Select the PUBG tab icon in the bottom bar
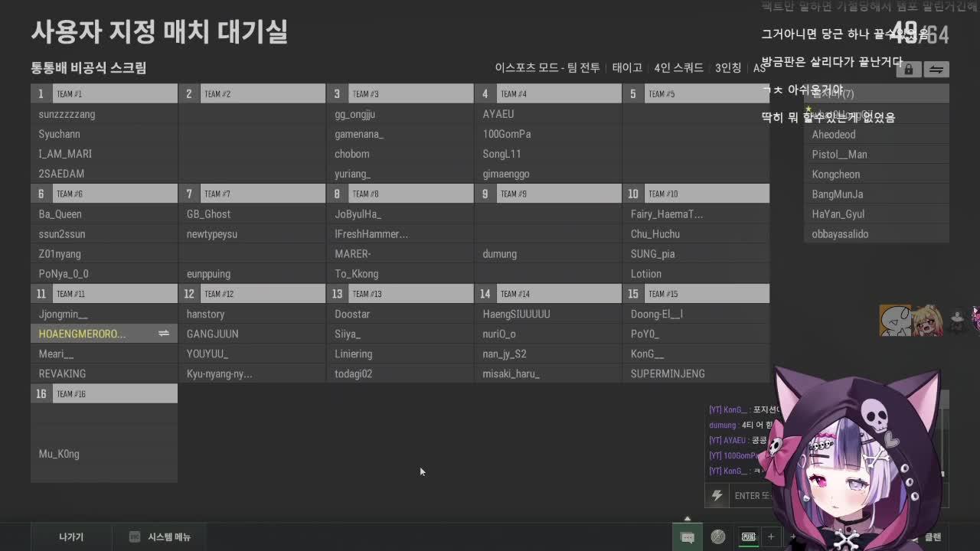The width and height of the screenshot is (980, 551). (x=748, y=537)
